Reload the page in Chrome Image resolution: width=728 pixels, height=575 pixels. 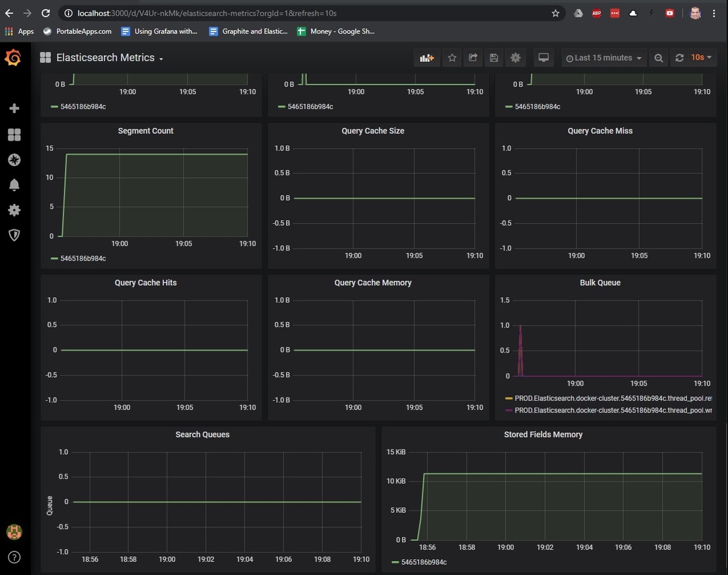point(46,13)
